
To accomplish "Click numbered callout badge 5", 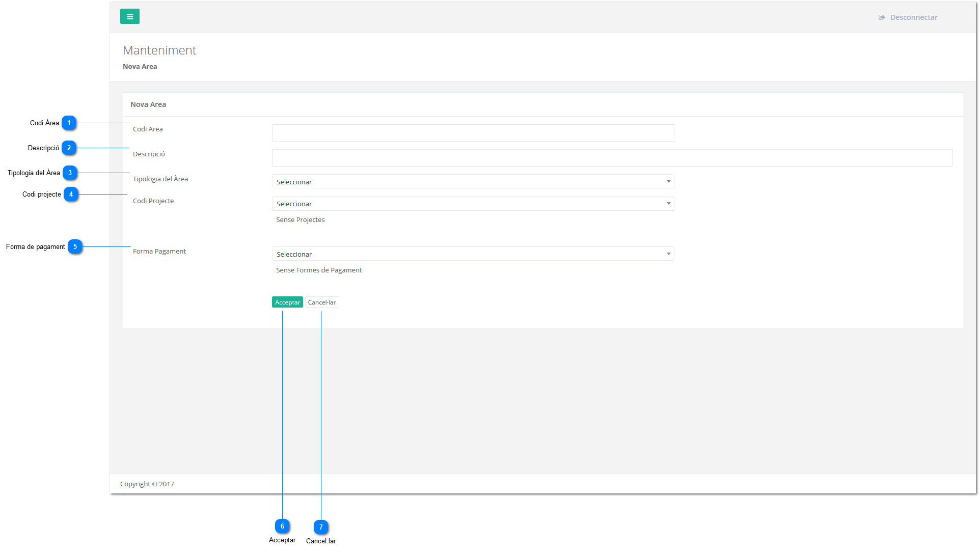I will [75, 246].
